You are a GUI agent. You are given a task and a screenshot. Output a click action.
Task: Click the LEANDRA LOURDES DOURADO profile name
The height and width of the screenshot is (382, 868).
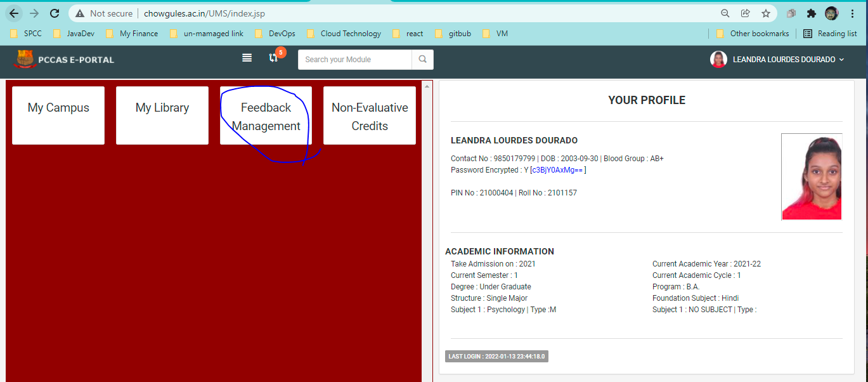[x=514, y=140]
